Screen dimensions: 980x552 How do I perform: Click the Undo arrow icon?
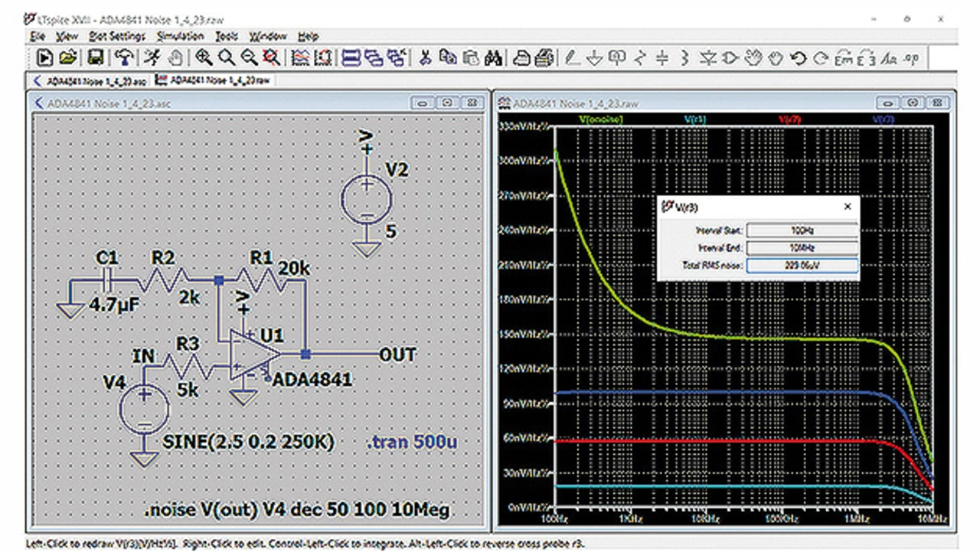tap(799, 58)
